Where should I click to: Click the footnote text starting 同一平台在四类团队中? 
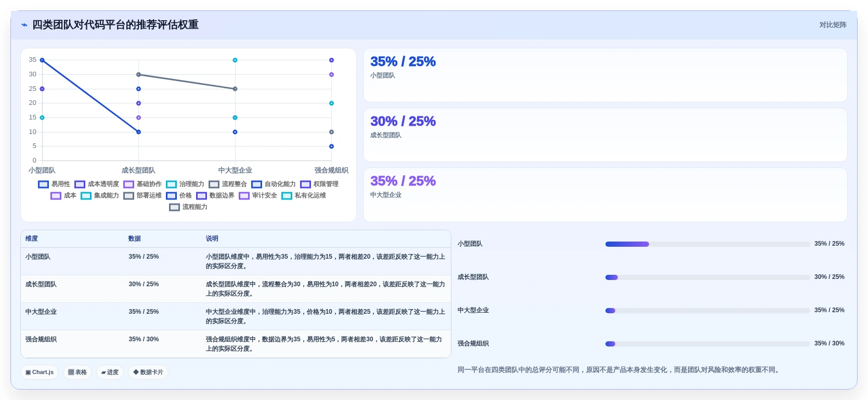click(x=619, y=370)
